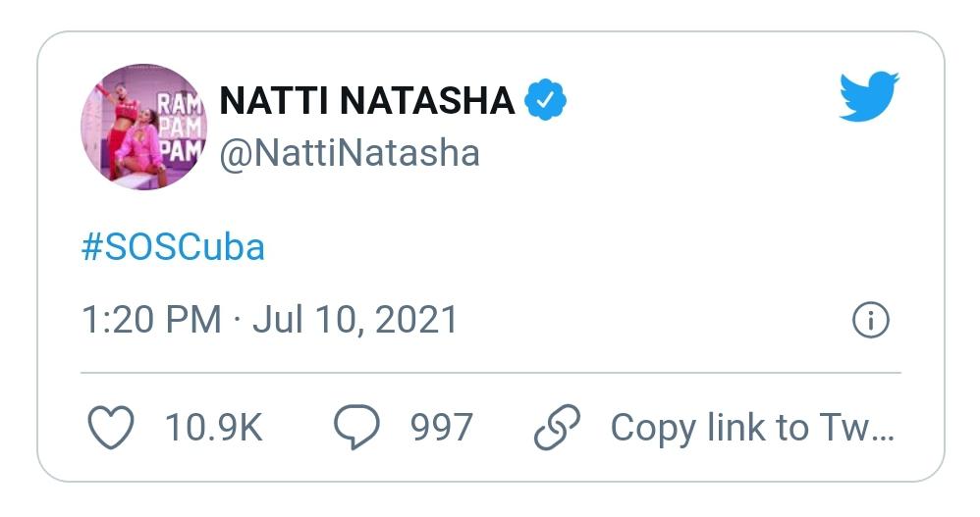
Task: Click the Jul 10, 2021 date
Action: click(354, 320)
